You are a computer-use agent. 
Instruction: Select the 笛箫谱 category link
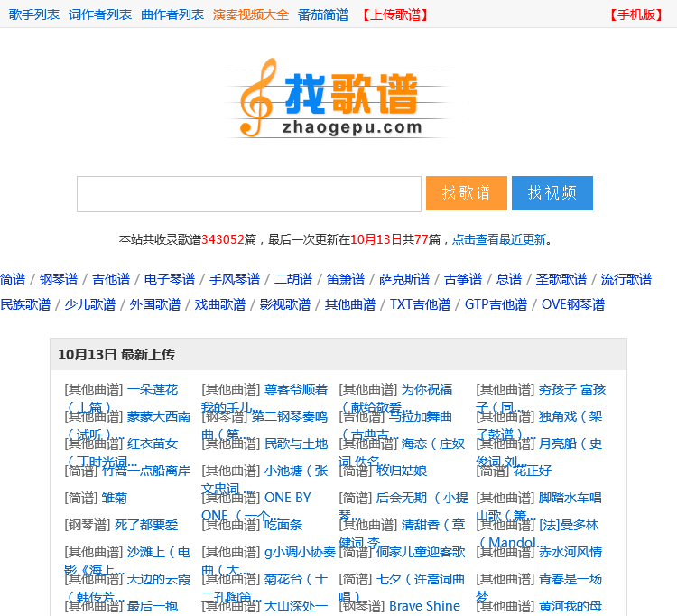[x=346, y=279]
